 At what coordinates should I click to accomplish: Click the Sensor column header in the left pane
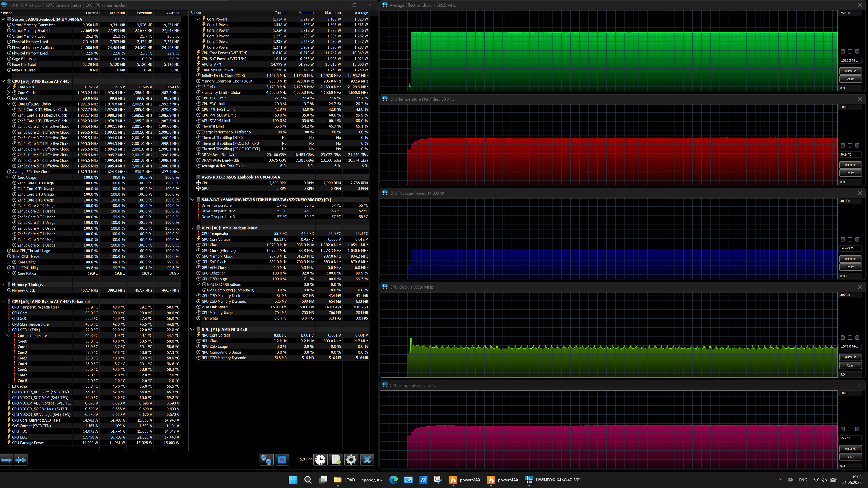36,13
